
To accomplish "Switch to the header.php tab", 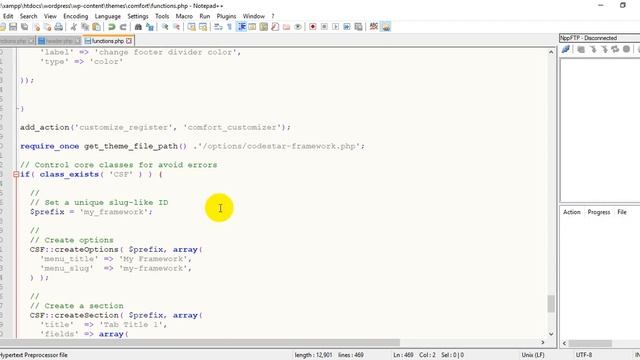I will (x=59, y=41).
